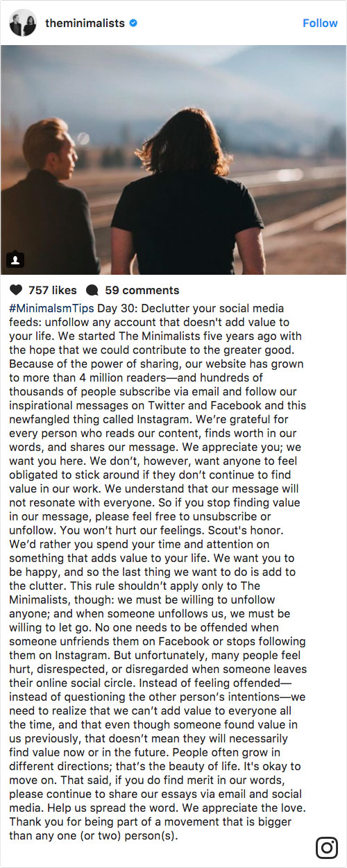Click the blue verified badge
347x868 pixels.
tap(133, 23)
